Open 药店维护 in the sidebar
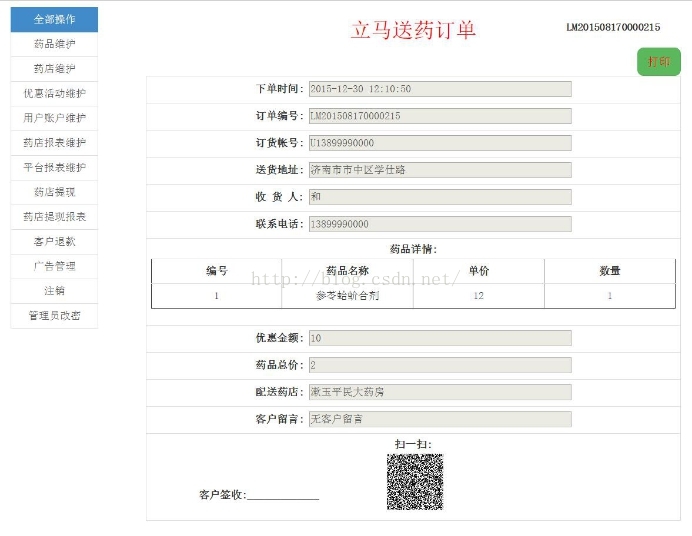This screenshot has height=536, width=692. [54, 69]
